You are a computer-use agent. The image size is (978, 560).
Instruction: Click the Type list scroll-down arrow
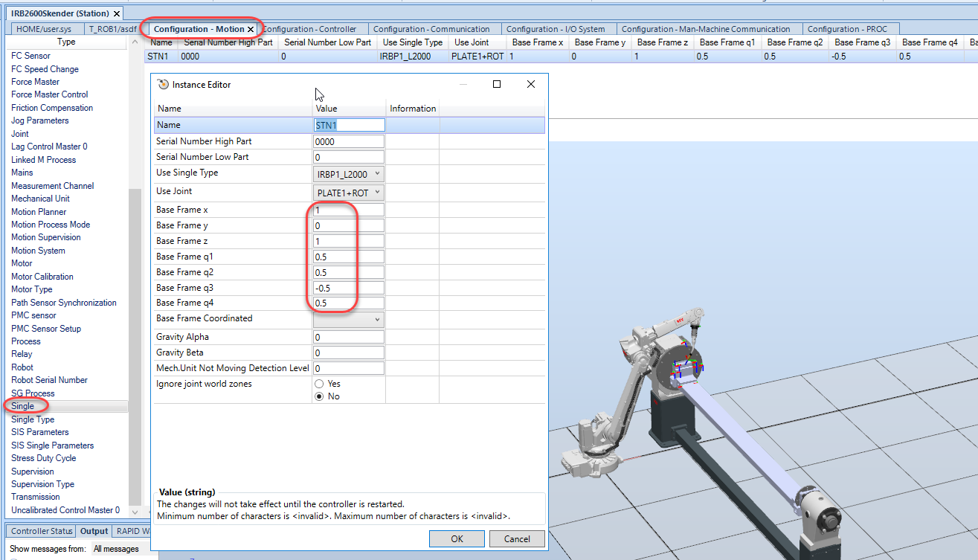click(135, 512)
